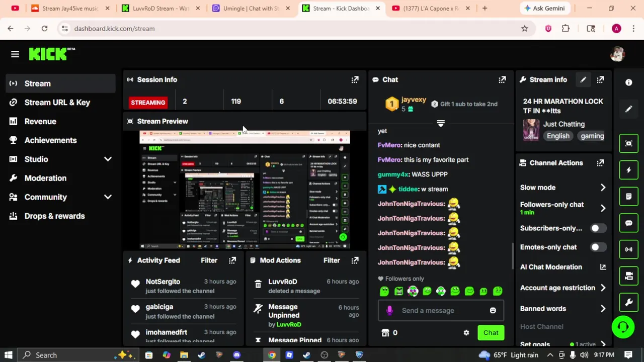Click in the Send a message field
Viewport: 644px width, 362px height.
click(x=441, y=311)
